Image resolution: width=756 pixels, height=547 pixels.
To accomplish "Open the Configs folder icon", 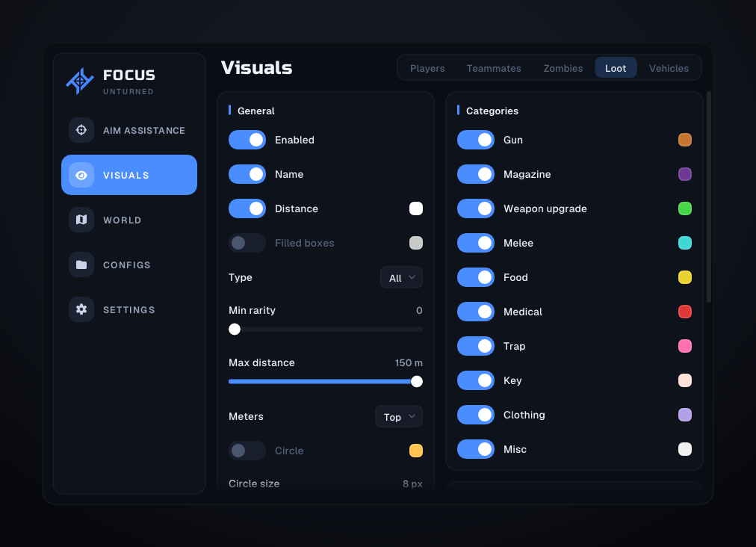I will 81,265.
